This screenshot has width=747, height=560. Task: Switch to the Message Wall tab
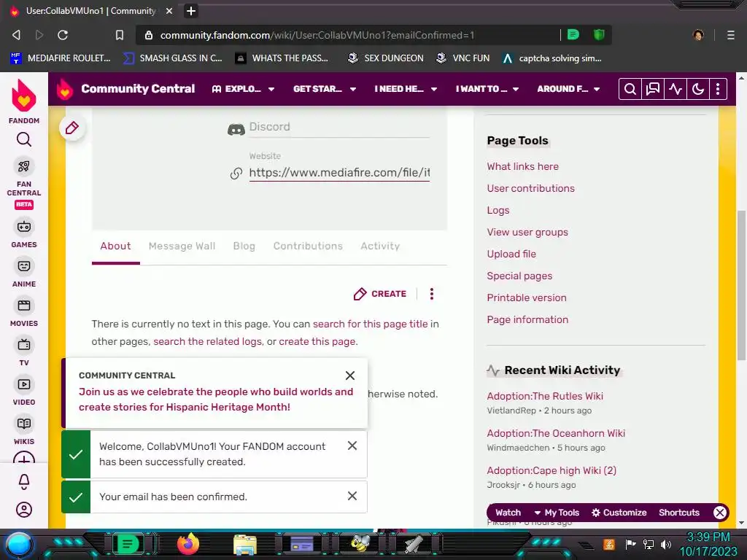[182, 246]
